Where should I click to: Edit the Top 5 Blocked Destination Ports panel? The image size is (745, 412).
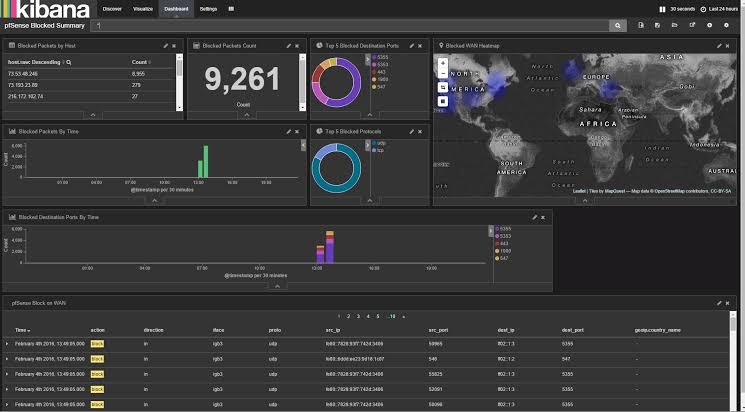[411, 46]
